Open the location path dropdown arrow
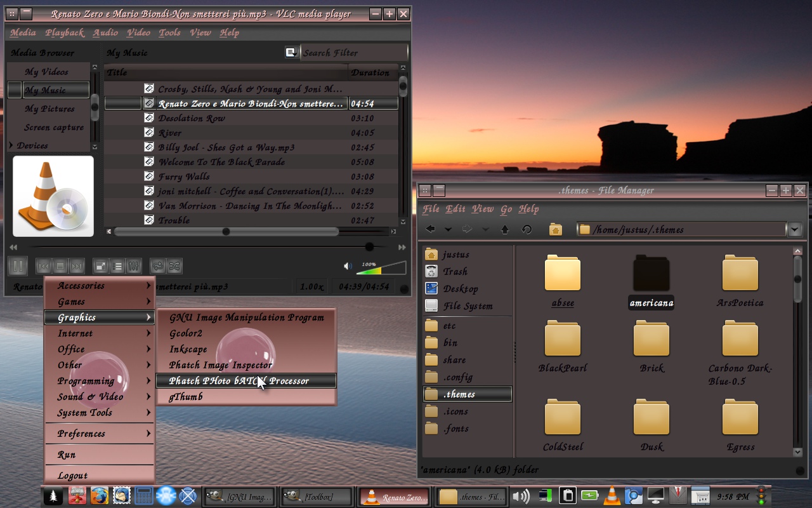The width and height of the screenshot is (812, 508). click(795, 229)
